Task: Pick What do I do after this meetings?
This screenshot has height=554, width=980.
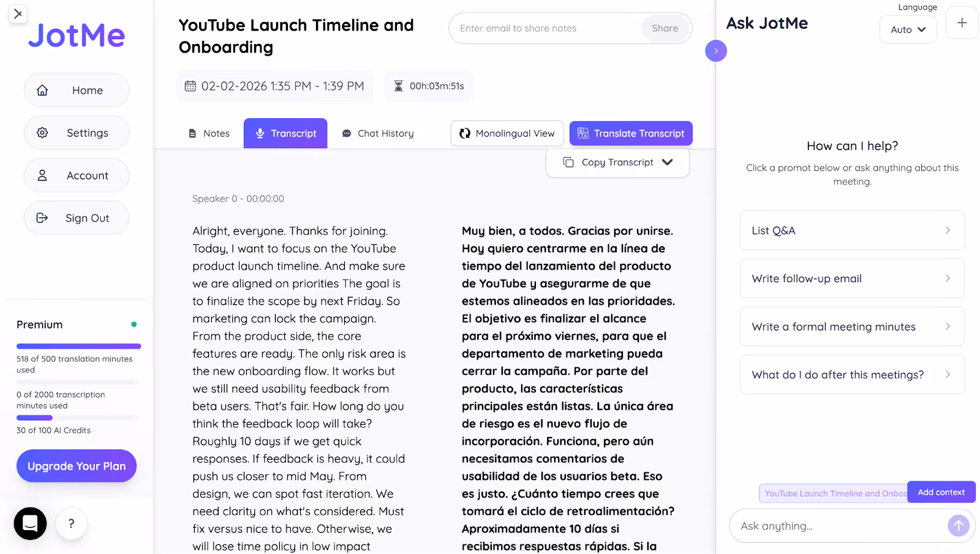Action: [852, 375]
